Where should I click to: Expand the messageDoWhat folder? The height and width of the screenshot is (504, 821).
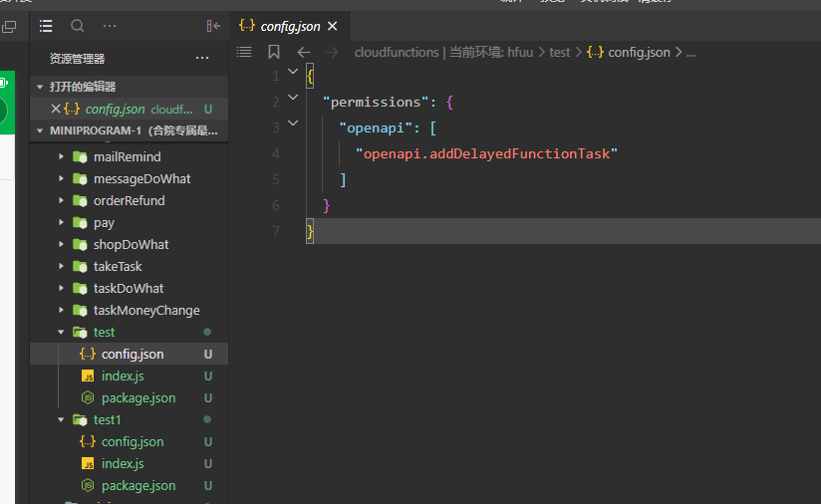(x=61, y=178)
